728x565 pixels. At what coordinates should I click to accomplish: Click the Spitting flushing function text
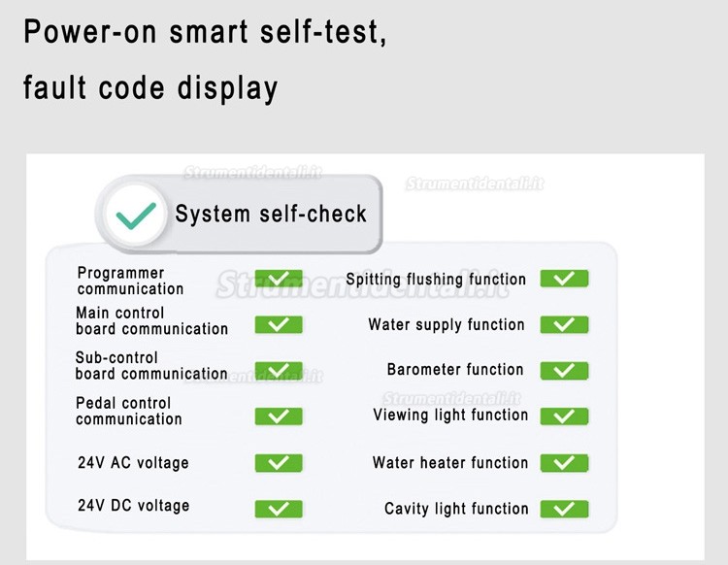click(436, 280)
